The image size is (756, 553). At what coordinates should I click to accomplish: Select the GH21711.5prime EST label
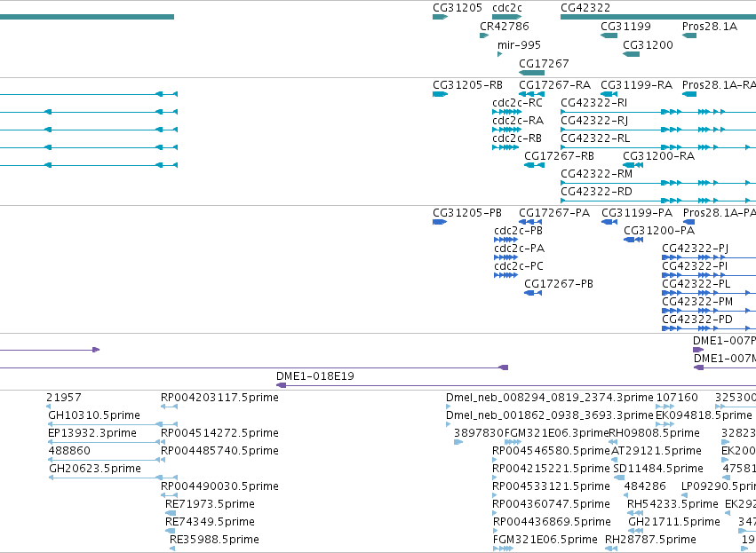point(674,522)
